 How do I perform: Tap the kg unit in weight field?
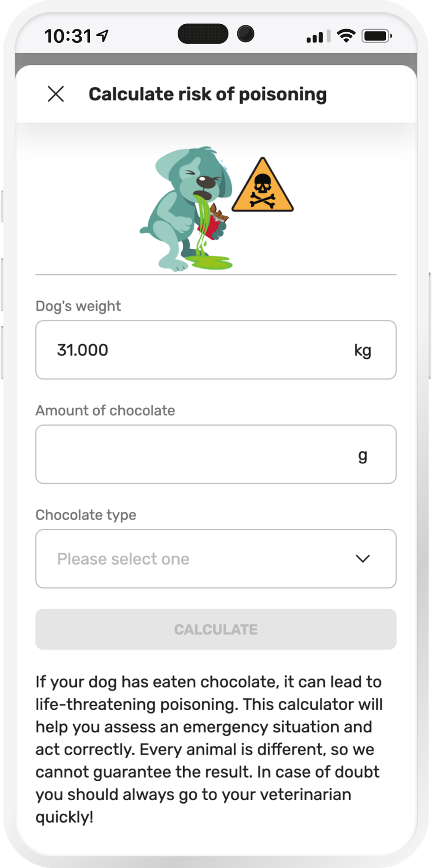click(x=362, y=350)
